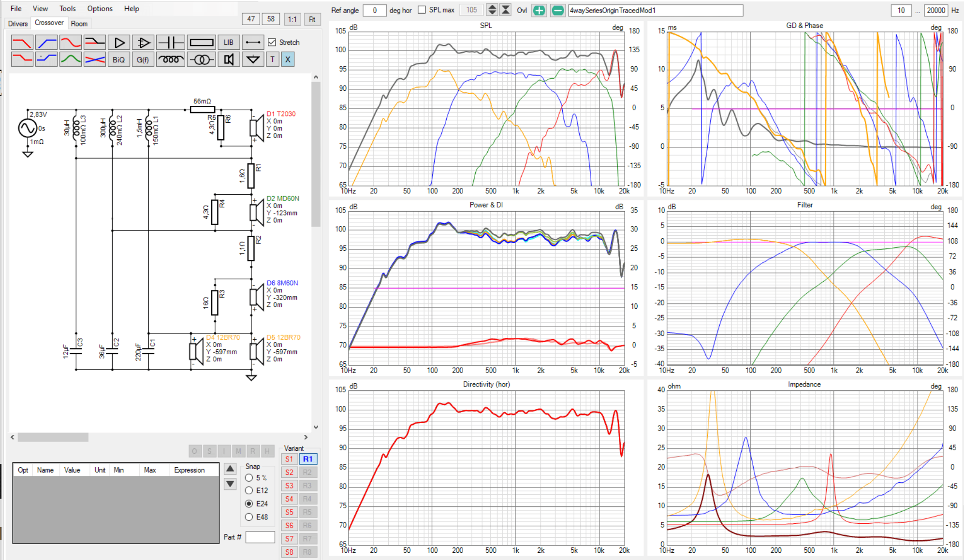Image resolution: width=964 pixels, height=560 pixels.
Task: Add a BiQ biquad block
Action: click(x=119, y=59)
